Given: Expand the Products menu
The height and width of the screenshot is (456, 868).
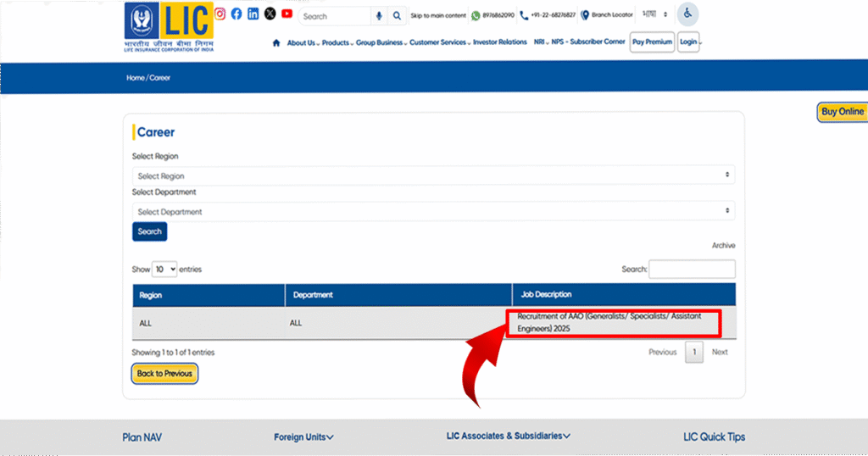Looking at the screenshot, I should (x=337, y=42).
